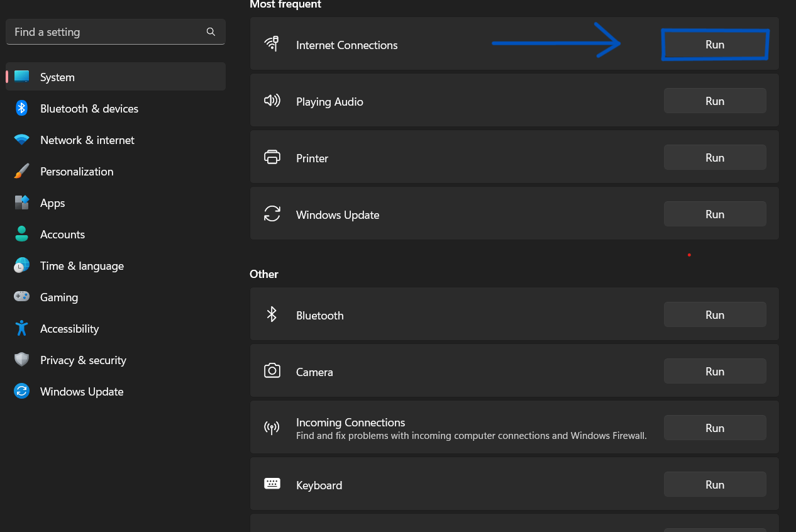
Task: Click the Keyboard label text
Action: point(319,485)
